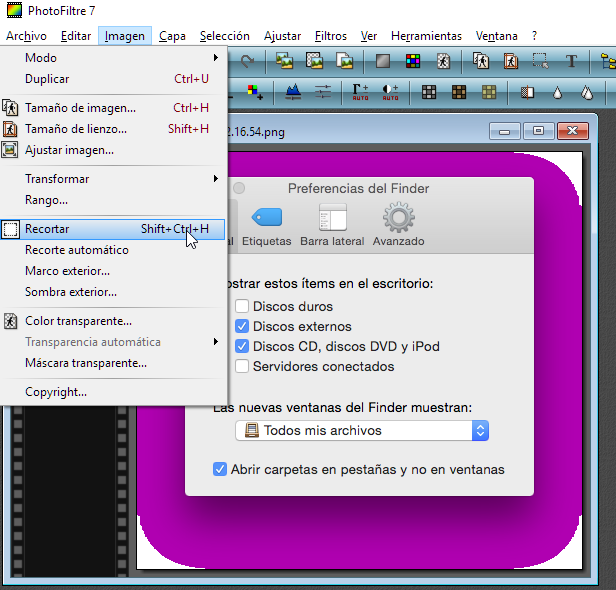Apply auto contrast icon
616x590 pixels.
[390, 92]
